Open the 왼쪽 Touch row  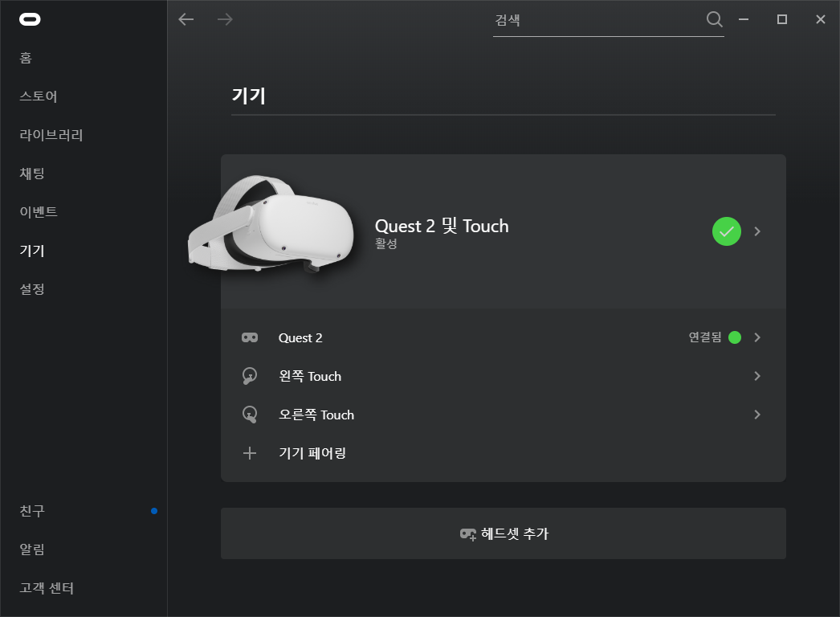[x=503, y=376]
